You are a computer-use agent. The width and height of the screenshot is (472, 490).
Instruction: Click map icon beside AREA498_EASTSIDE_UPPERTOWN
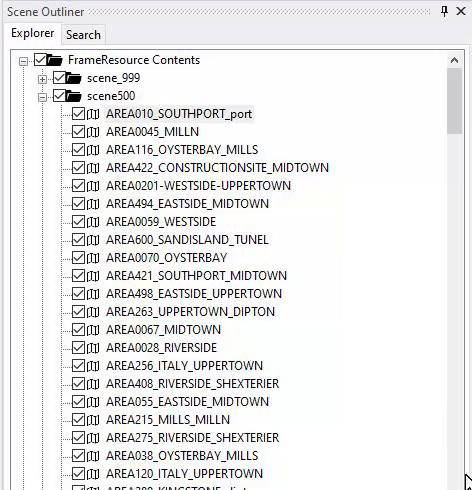(93, 294)
